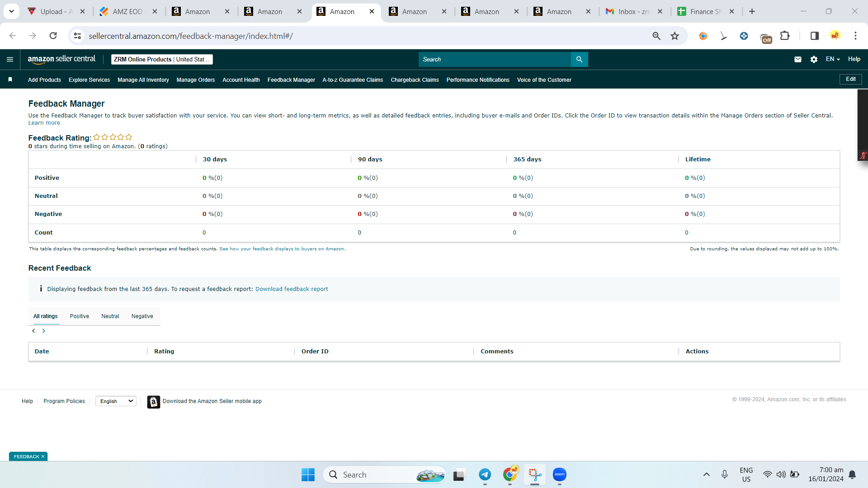The image size is (868, 488).
Task: Click the Amazon Seller mobile app icon
Action: (153, 402)
